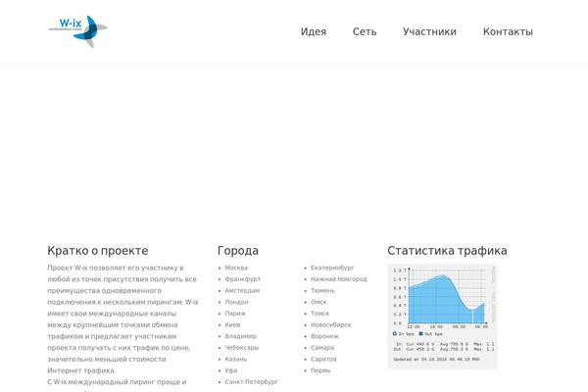Open the Контакты menu item
588x392 pixels.
click(508, 32)
